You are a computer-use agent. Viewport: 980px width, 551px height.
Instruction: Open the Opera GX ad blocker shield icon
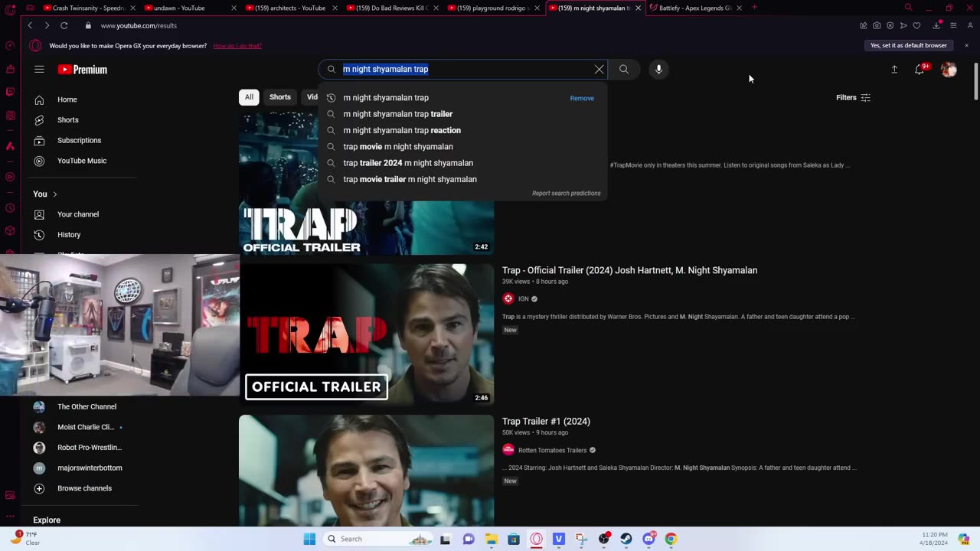coord(890,25)
